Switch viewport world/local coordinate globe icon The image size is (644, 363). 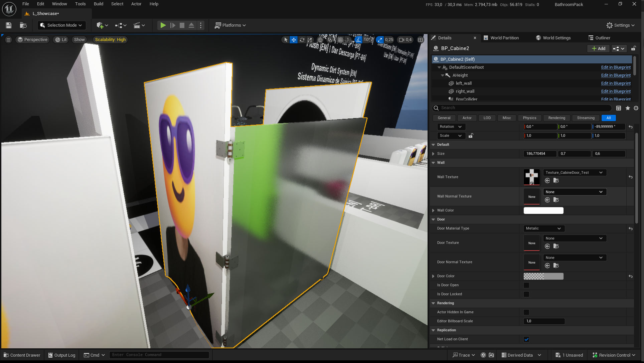(320, 40)
